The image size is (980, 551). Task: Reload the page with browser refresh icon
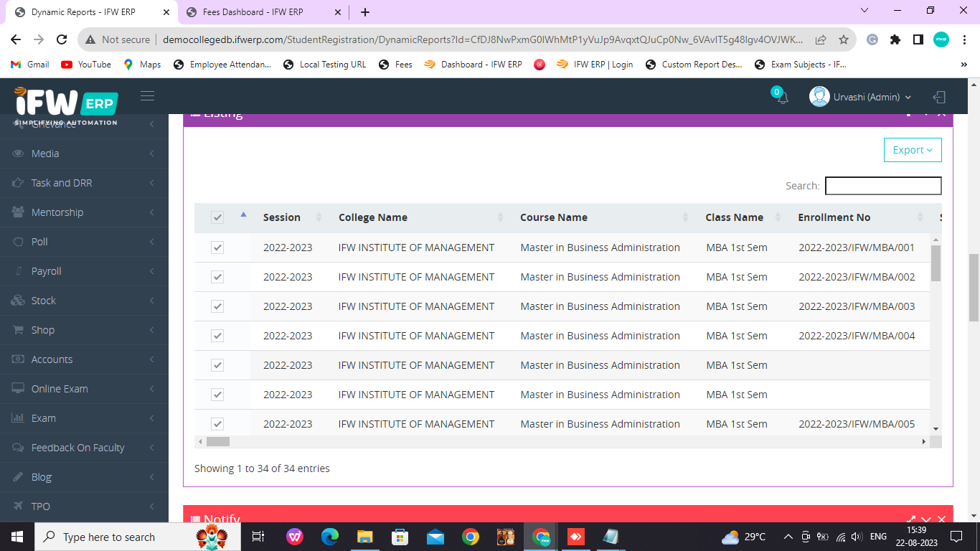click(x=62, y=39)
